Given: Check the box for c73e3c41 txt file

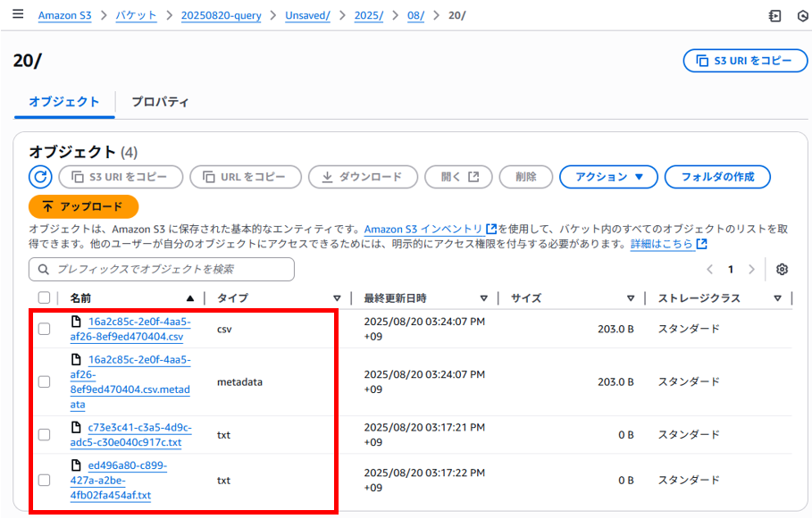Looking at the screenshot, I should coord(45,434).
